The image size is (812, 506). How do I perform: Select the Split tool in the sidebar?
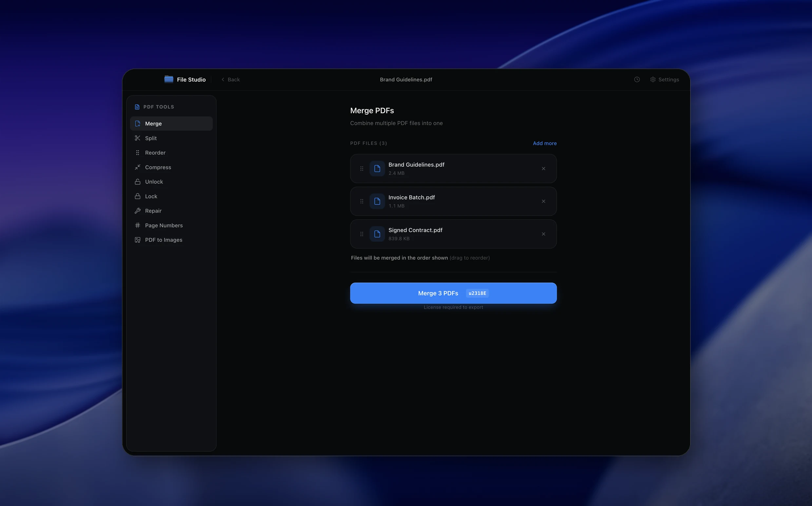point(171,138)
